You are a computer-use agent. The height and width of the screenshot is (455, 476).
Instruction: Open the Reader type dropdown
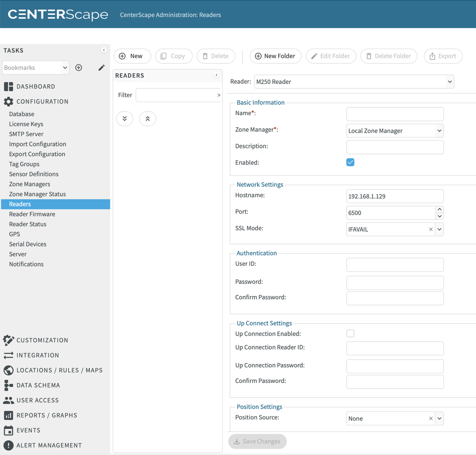[450, 82]
